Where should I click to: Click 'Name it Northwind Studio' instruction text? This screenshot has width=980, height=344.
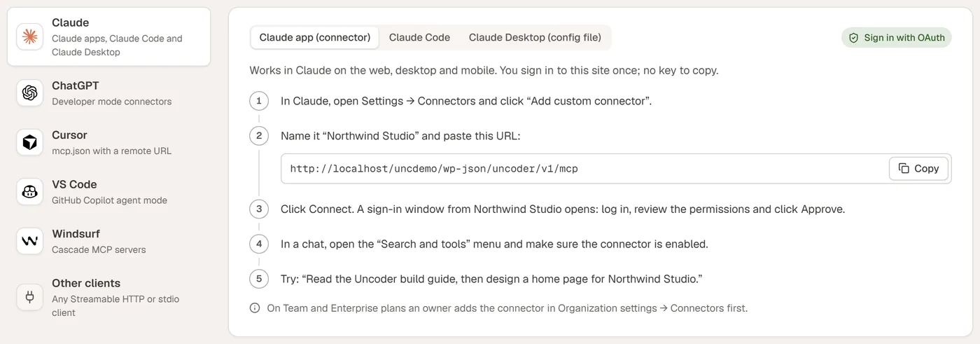point(400,136)
